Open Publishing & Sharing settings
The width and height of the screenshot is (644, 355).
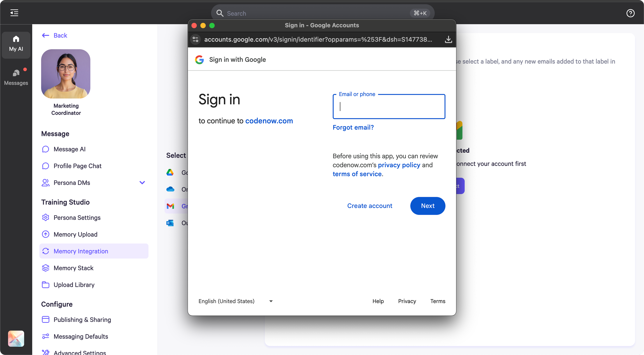click(x=82, y=319)
